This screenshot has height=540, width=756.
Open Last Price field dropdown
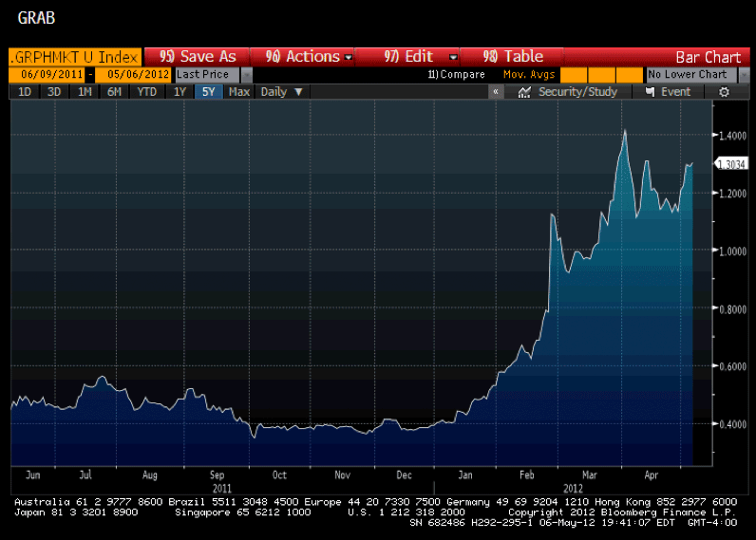click(x=247, y=75)
